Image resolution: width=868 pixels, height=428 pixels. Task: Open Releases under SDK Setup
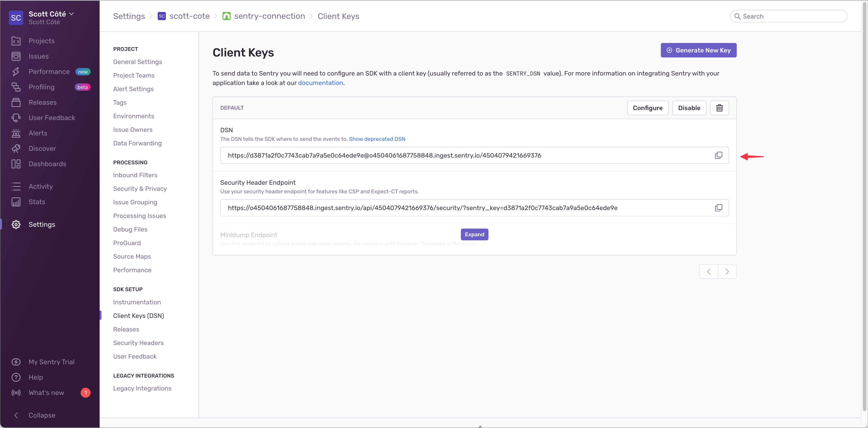click(x=126, y=329)
